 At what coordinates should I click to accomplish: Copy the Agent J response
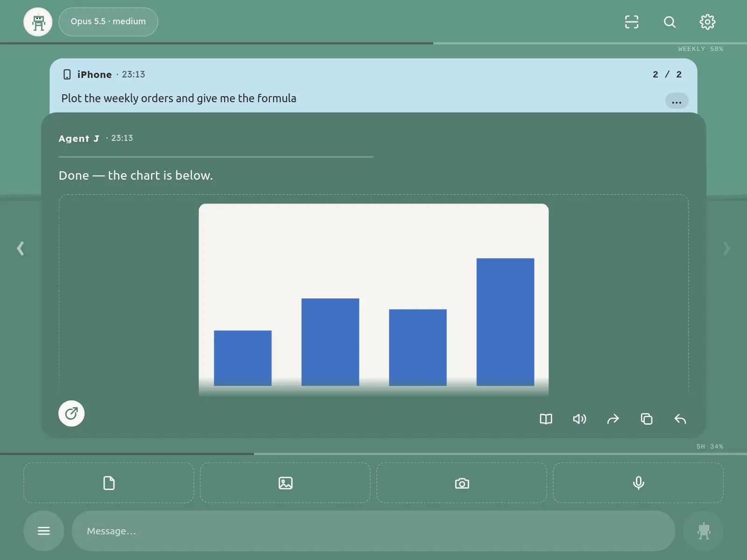(647, 419)
